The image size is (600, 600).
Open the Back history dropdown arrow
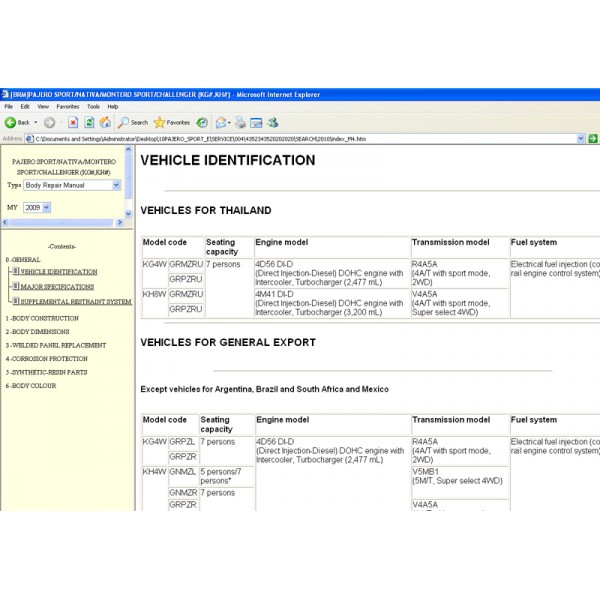coord(36,122)
